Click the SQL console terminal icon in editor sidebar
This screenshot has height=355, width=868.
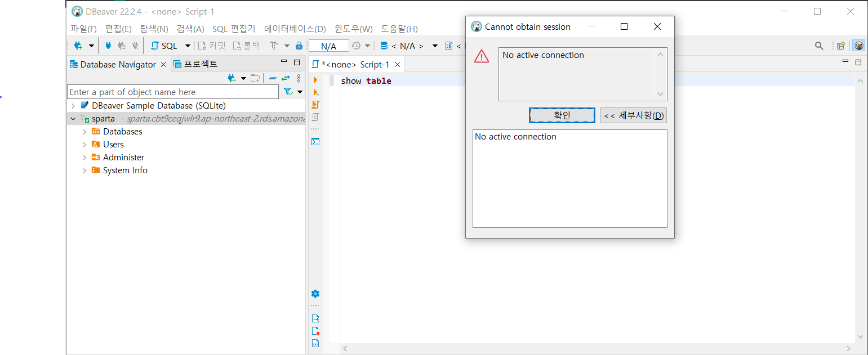click(315, 142)
